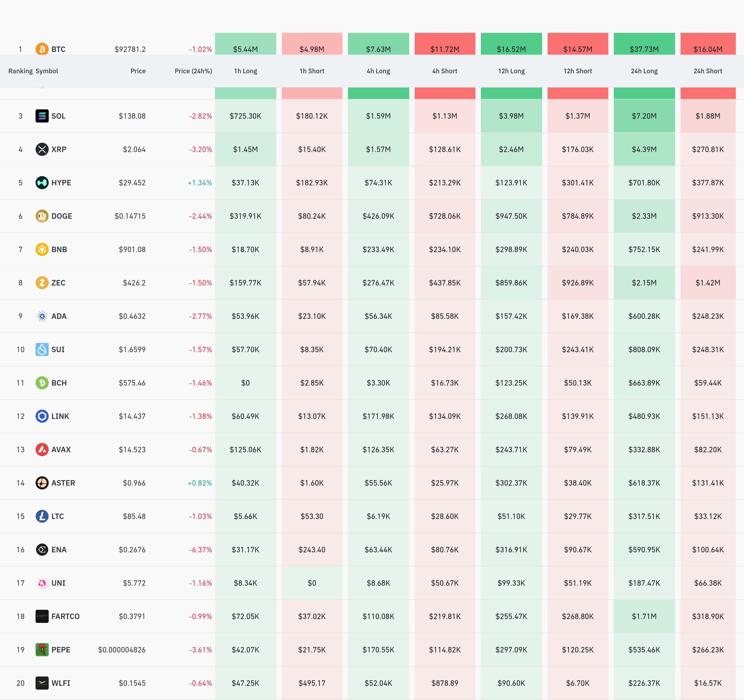744x700 pixels.
Task: Sort by Price (24h%) column header
Action: point(193,71)
